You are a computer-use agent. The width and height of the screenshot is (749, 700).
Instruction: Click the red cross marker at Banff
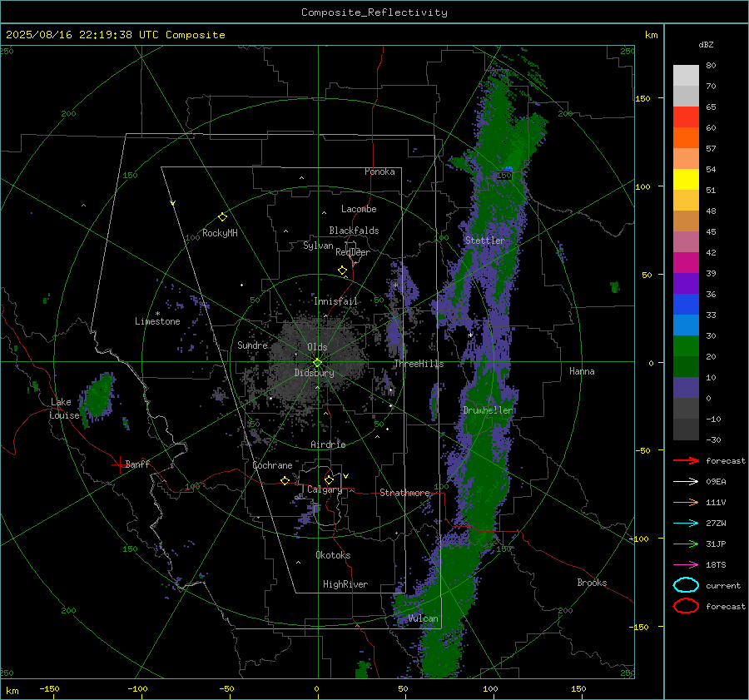pos(119,464)
